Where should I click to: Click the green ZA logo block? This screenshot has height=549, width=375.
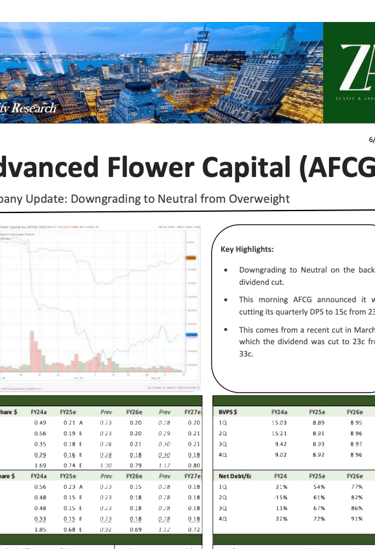(x=349, y=72)
